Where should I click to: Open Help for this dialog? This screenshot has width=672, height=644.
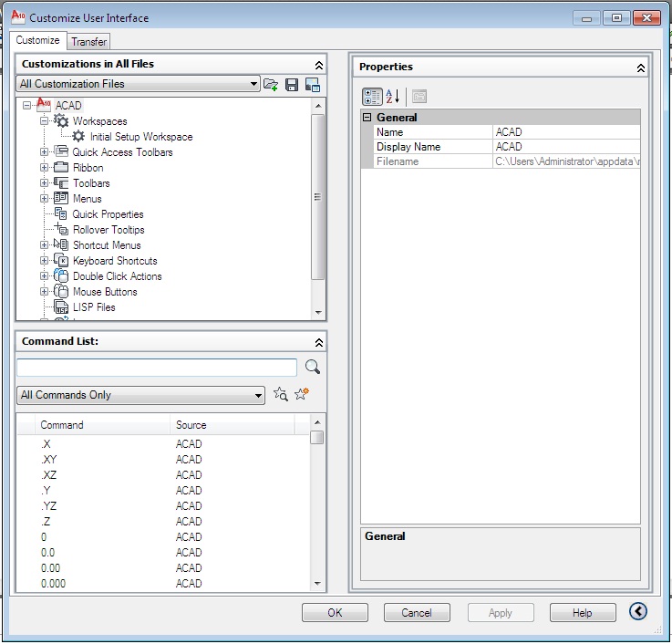pyautogui.click(x=583, y=612)
